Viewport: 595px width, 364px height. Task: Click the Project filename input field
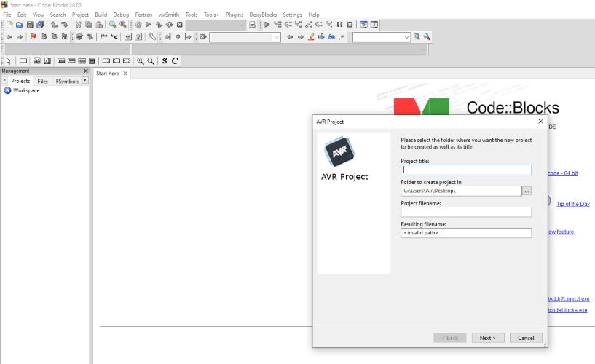pyautogui.click(x=466, y=212)
